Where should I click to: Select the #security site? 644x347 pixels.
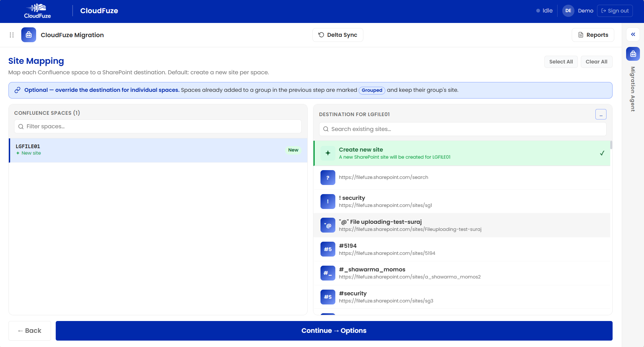click(462, 297)
